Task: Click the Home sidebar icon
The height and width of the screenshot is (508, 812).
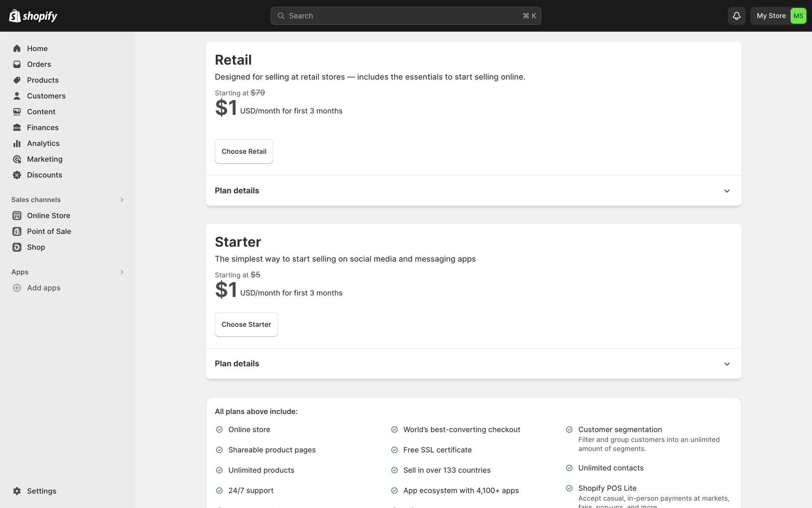Action: [x=17, y=49]
